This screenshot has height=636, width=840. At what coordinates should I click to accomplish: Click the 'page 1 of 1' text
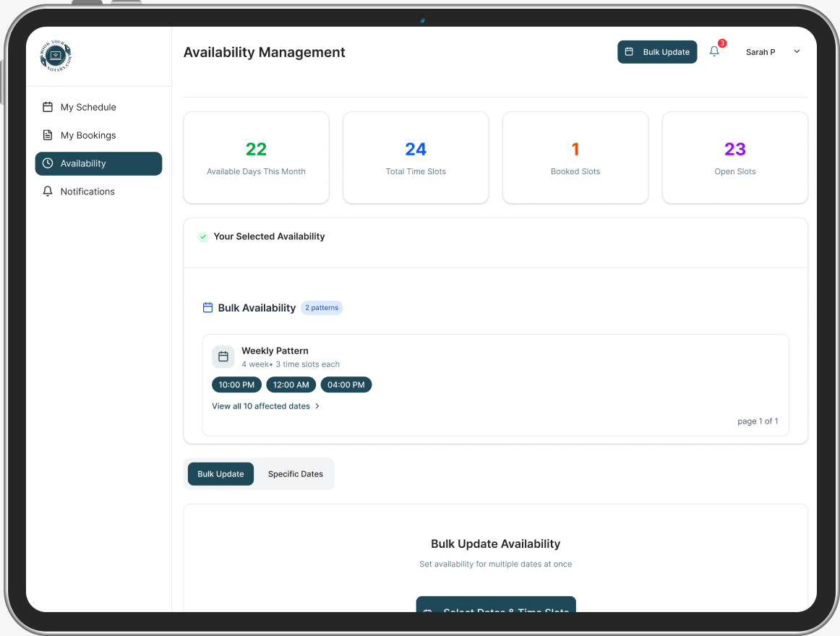coord(758,421)
